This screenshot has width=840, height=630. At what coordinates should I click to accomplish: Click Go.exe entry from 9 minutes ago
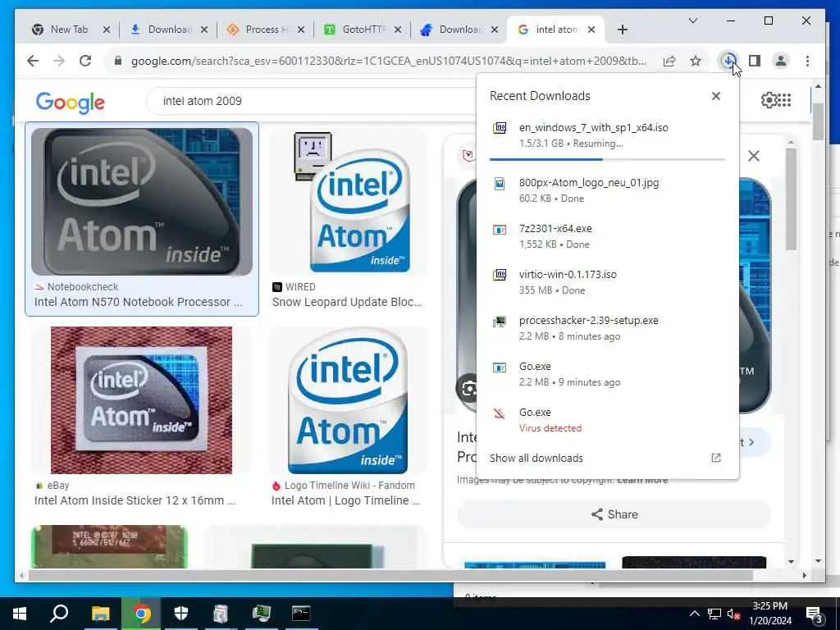tap(607, 374)
